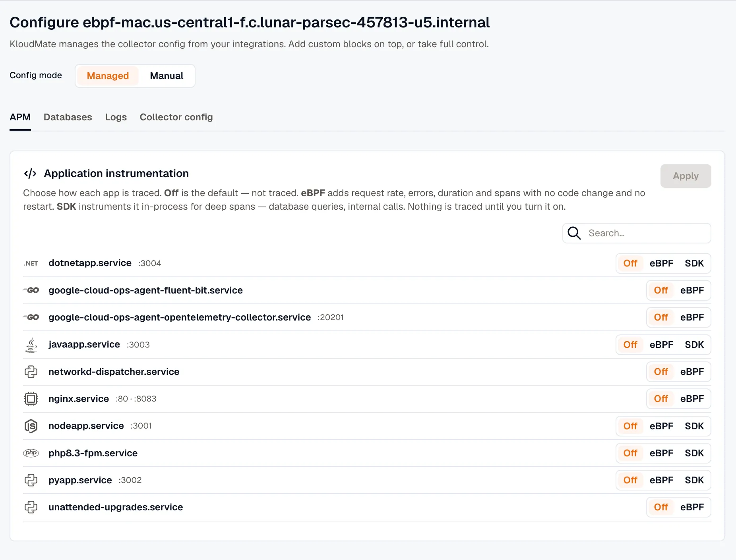Image resolution: width=736 pixels, height=560 pixels.
Task: Enable eBPF for nginx.service
Action: click(x=692, y=399)
